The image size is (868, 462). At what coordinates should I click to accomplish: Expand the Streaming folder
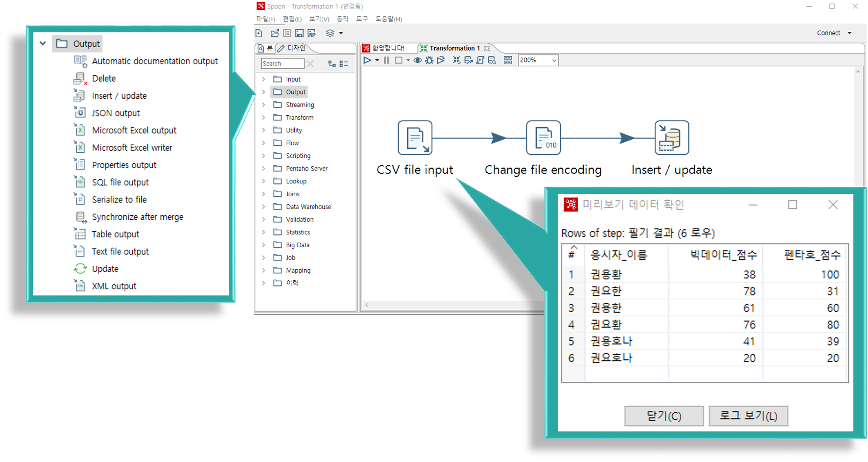pyautogui.click(x=264, y=105)
